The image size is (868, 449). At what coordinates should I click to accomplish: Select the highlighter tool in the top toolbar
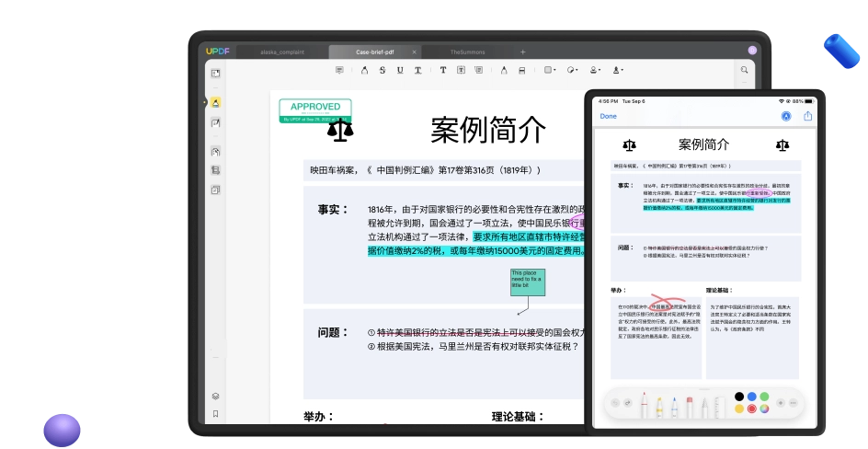[363, 70]
